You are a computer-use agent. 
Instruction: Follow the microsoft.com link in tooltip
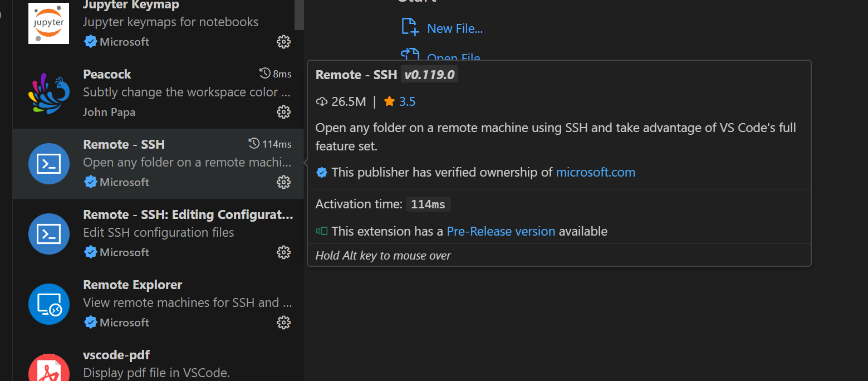[x=596, y=172]
